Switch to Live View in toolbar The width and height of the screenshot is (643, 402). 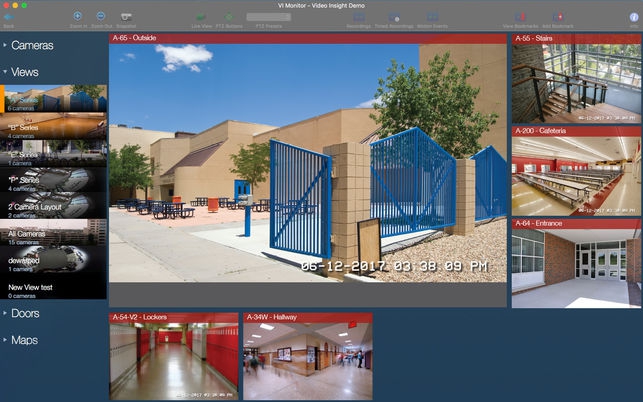tap(201, 17)
